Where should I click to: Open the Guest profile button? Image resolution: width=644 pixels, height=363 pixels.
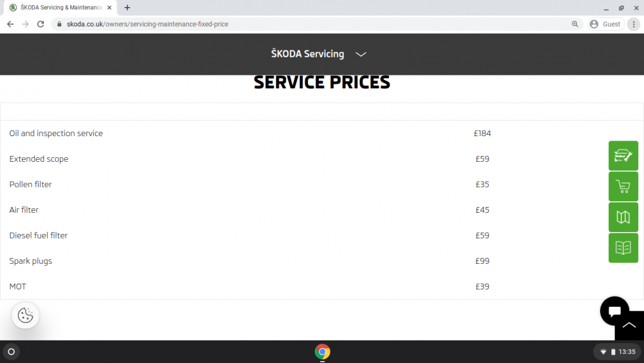click(x=606, y=25)
